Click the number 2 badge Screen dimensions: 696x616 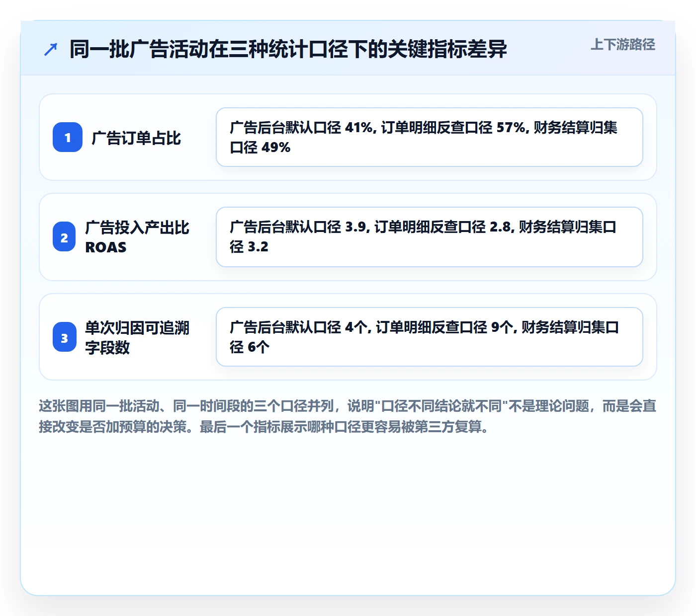point(64,237)
